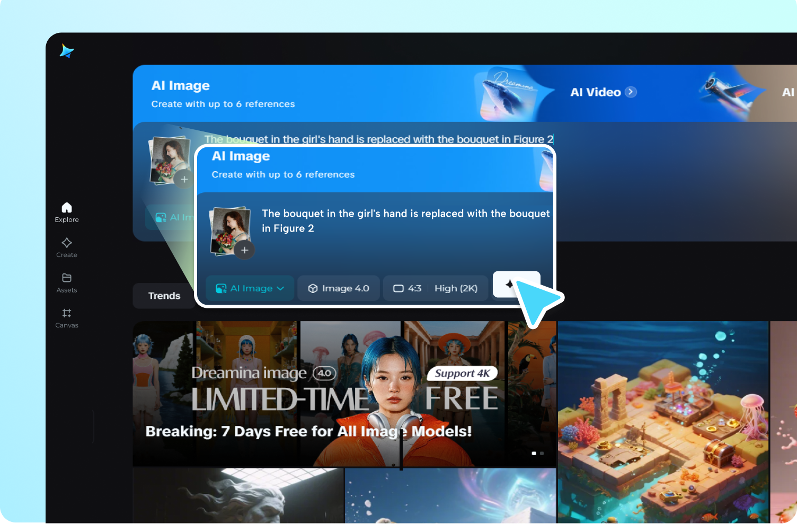Click the girl with bouquet reference thumbnail
The image size is (797, 532).
click(229, 229)
